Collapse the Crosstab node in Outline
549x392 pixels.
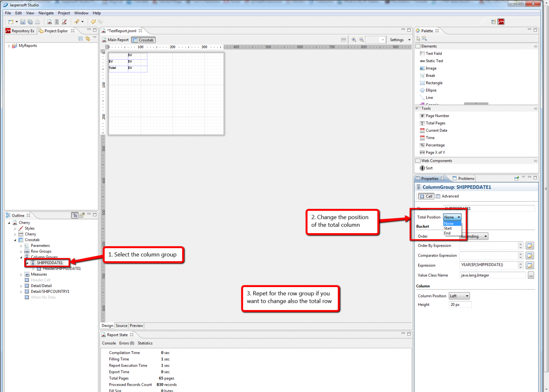[x=15, y=240]
